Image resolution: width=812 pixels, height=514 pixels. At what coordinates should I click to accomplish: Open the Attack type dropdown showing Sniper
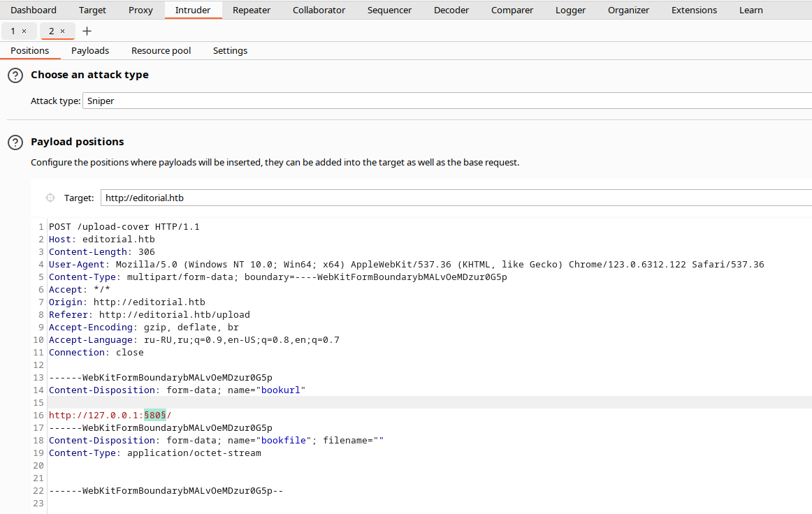tap(447, 101)
